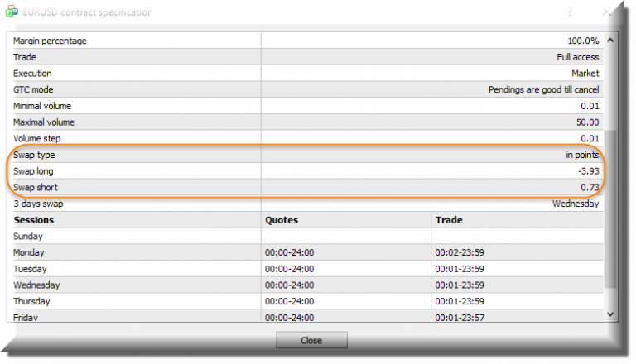Click the -3.93 swap long value

589,171
